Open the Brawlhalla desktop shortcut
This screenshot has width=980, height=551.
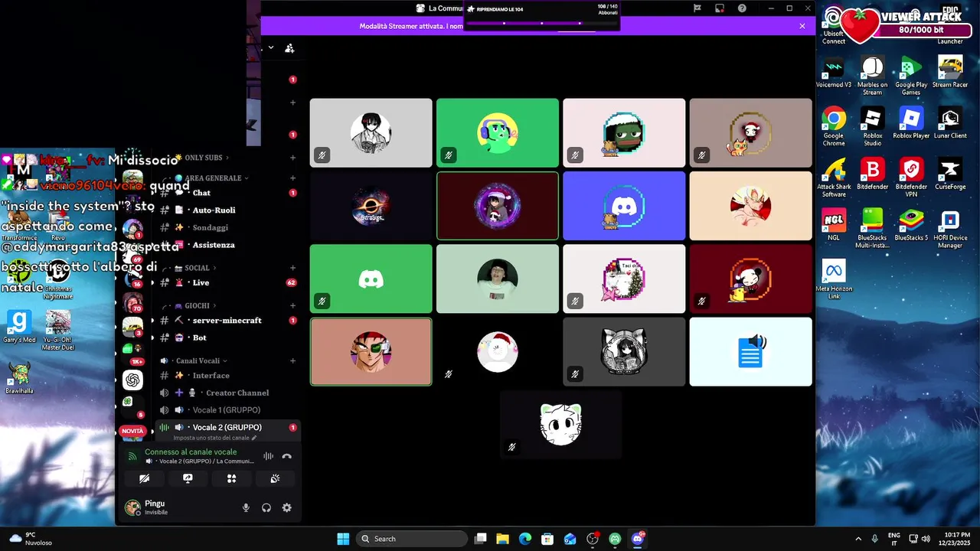click(x=20, y=378)
